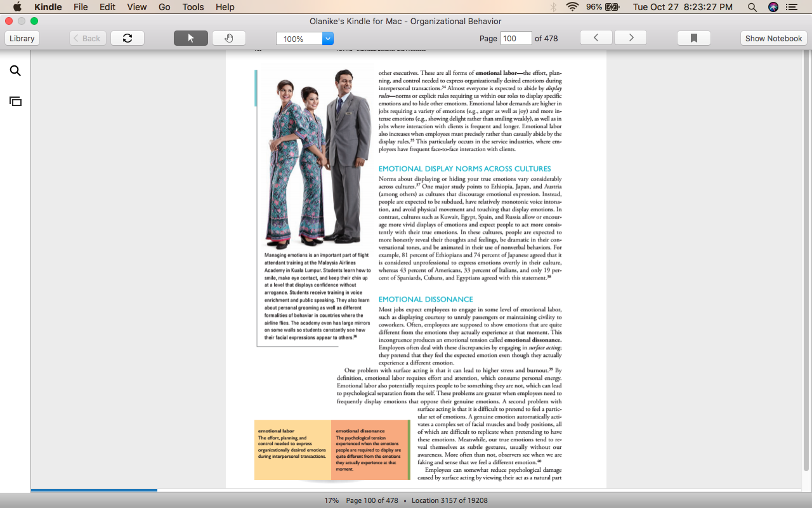The height and width of the screenshot is (508, 812).
Task: Click the 17% progress text
Action: point(331,500)
